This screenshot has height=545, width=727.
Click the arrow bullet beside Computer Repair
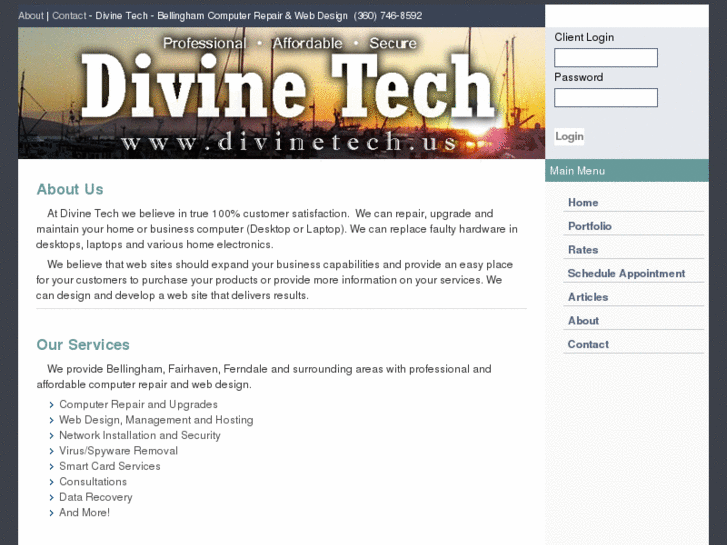click(x=51, y=405)
